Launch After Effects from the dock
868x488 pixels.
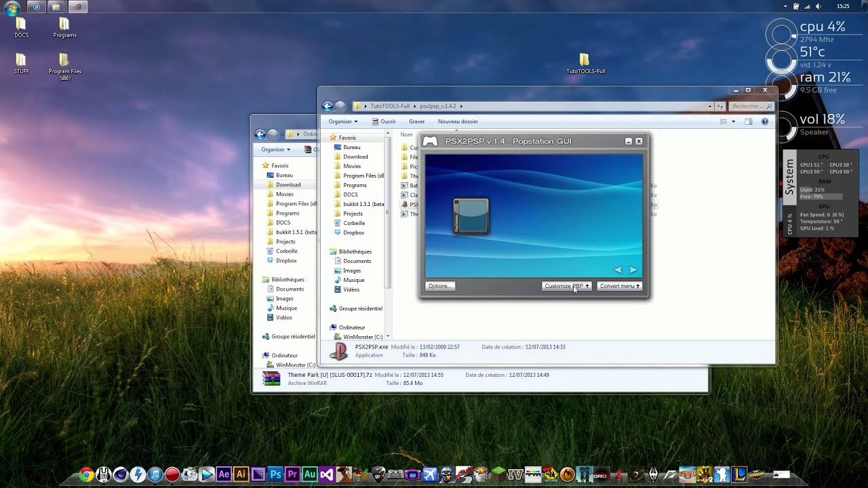click(x=224, y=474)
